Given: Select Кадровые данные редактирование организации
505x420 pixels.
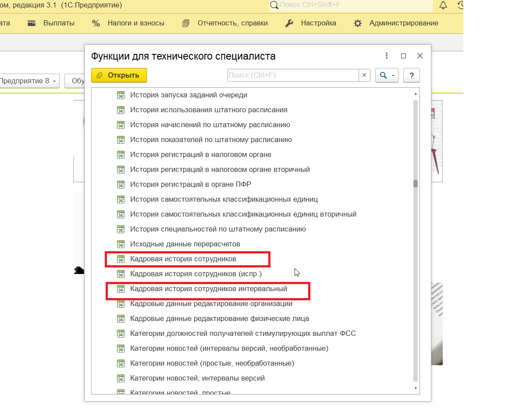Looking at the screenshot, I should 211,303.
